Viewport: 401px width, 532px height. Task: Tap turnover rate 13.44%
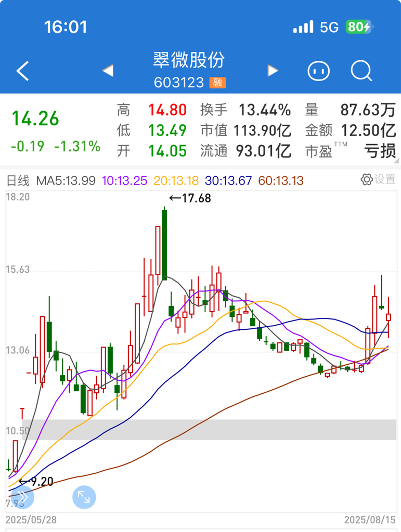tap(265, 110)
